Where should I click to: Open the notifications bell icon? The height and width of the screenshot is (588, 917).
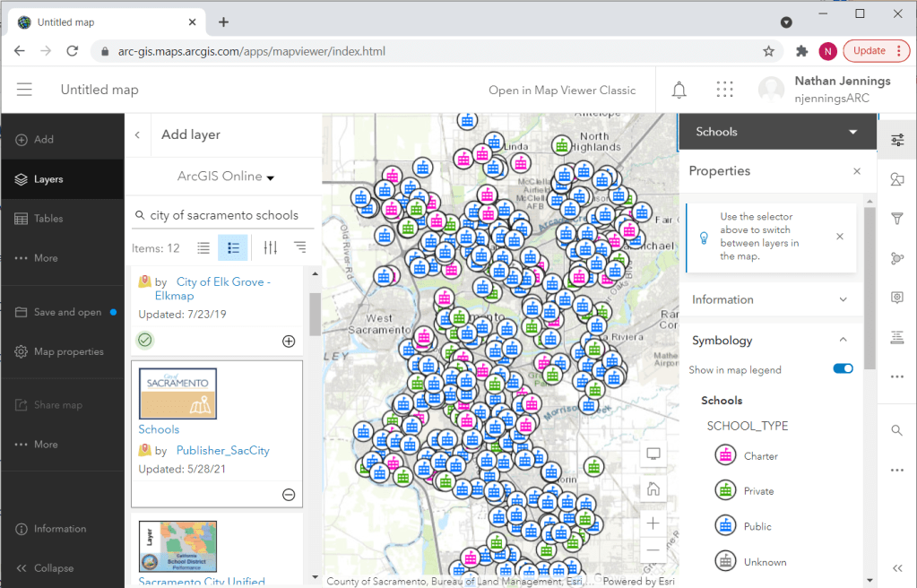679,90
